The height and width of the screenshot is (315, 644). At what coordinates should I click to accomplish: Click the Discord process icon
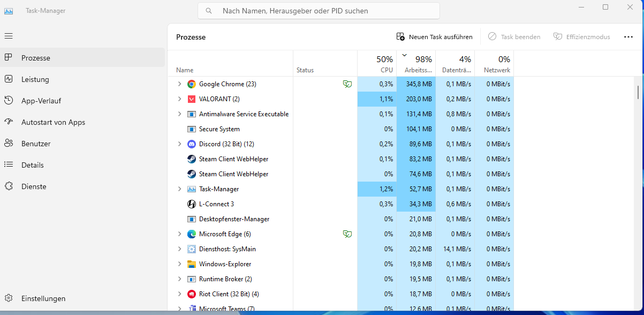click(x=192, y=144)
